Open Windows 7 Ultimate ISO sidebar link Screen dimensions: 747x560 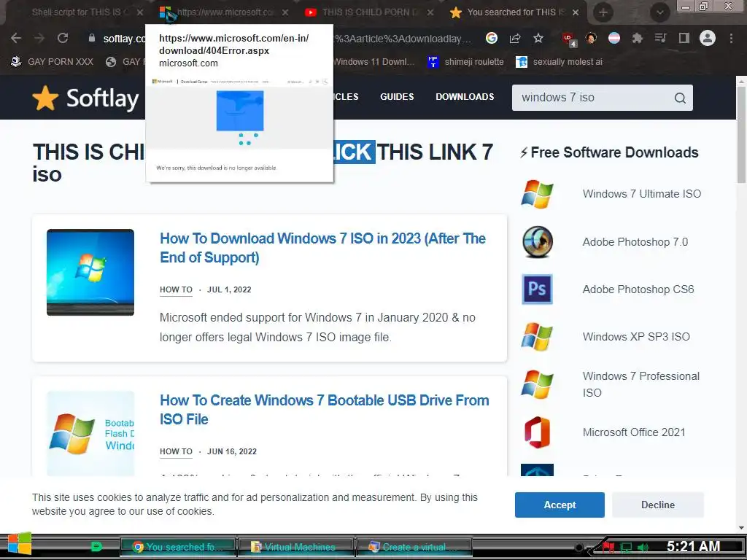(642, 194)
